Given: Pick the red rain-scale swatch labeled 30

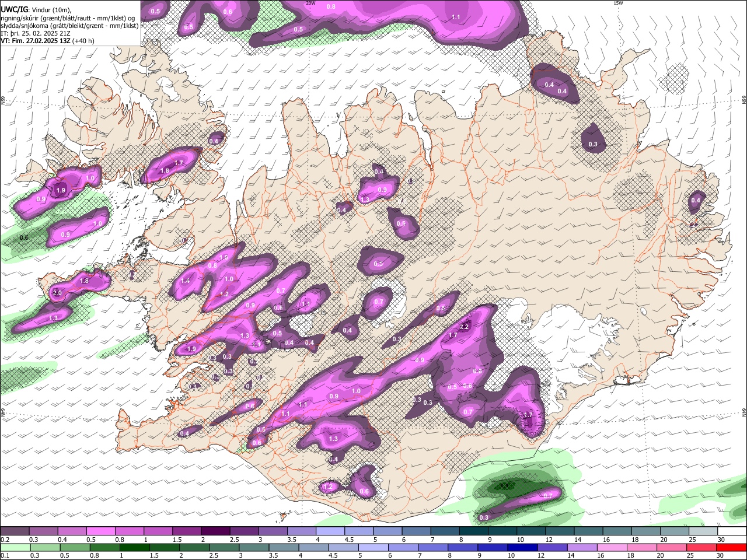Looking at the screenshot, I should click(x=731, y=547).
